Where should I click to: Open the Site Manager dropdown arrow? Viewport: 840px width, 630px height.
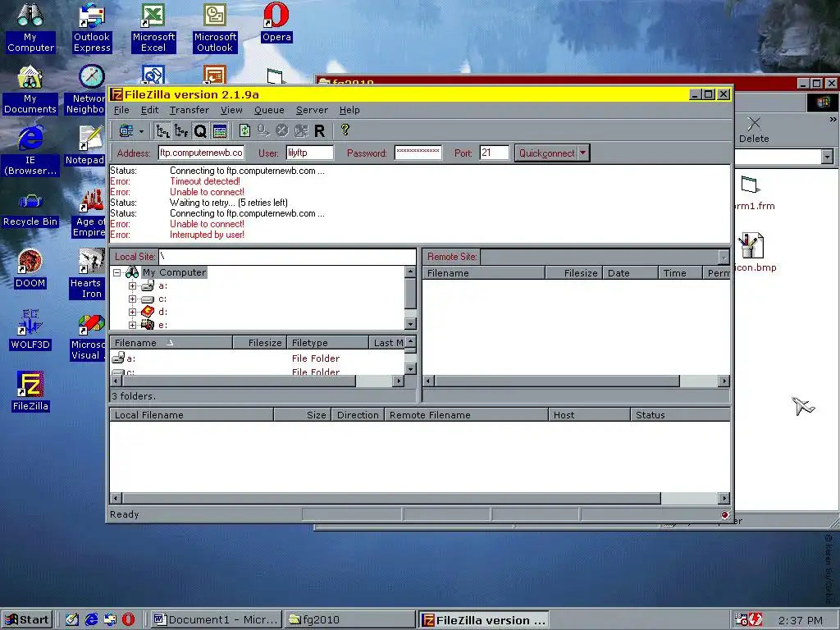[141, 130]
